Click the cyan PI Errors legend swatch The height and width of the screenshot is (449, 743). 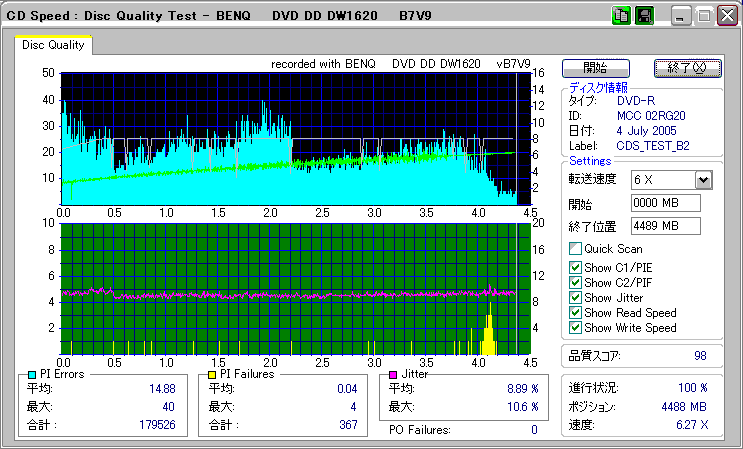coord(31,374)
